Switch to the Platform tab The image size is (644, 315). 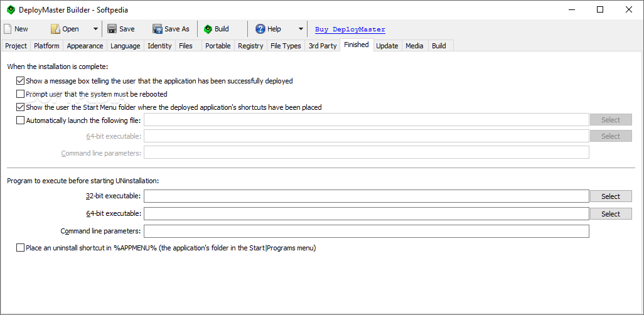coord(46,46)
